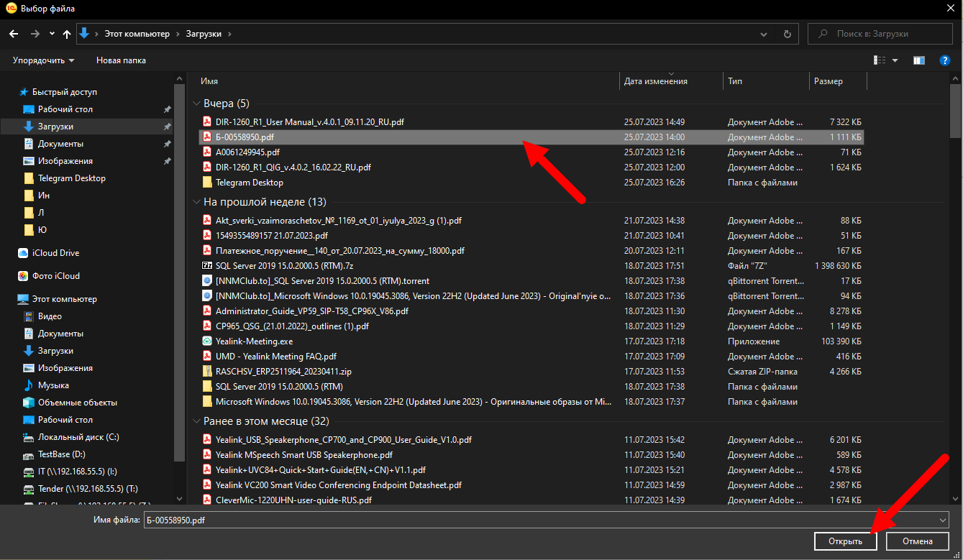Navigate up one folder level arrow
Viewport: 963px width, 560px height.
click(x=67, y=34)
